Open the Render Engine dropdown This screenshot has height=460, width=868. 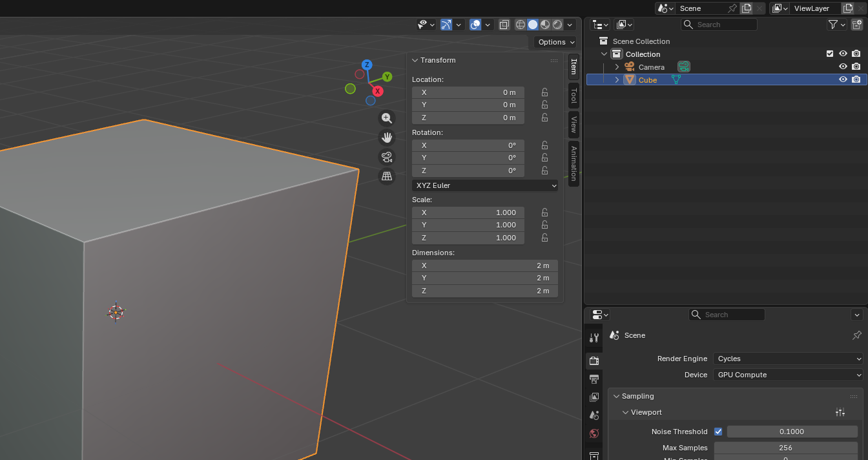click(x=788, y=359)
